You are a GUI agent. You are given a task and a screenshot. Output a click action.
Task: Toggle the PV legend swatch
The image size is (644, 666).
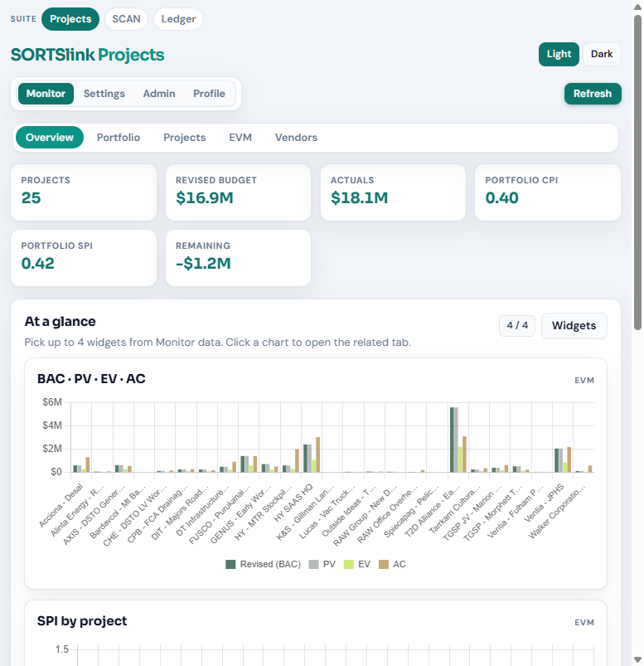(314, 565)
